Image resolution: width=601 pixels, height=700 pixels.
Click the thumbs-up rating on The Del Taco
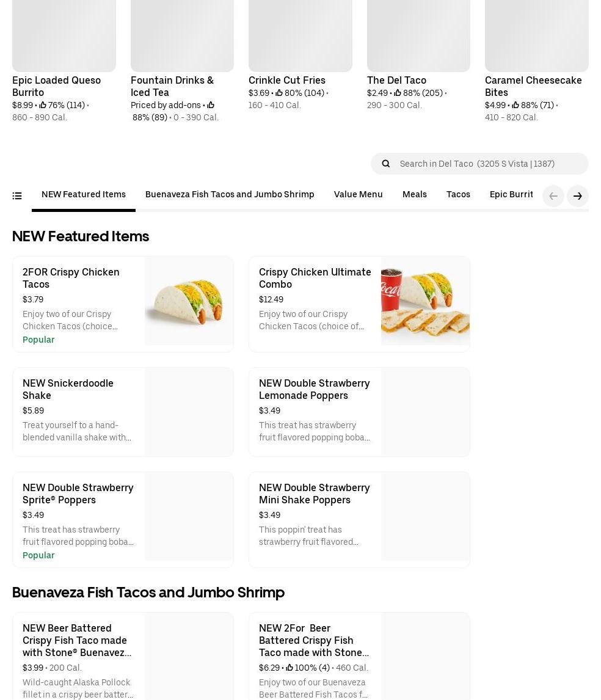pos(398,93)
